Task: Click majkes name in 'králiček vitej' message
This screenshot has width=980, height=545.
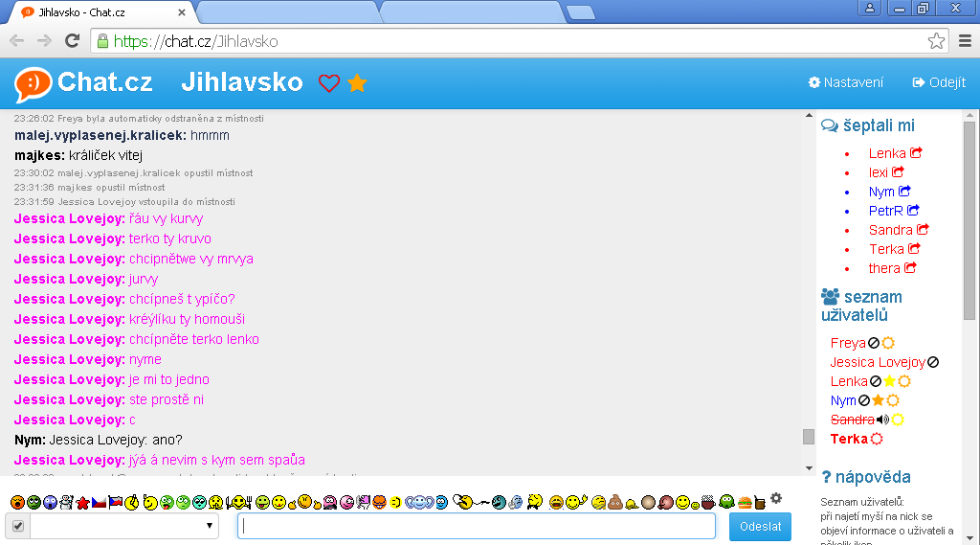Action: [x=39, y=155]
